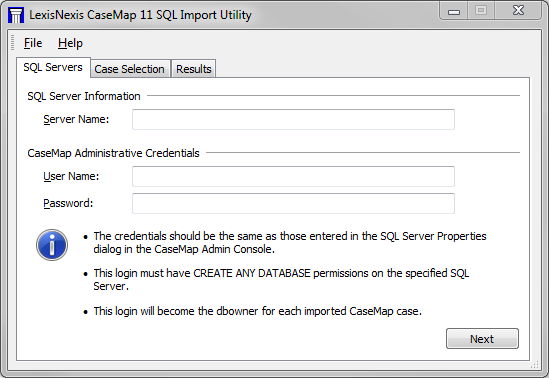Screen dimensions: 549x378
Task: Click the LexisNexis CaseMap title bar text
Action: coord(140,15)
